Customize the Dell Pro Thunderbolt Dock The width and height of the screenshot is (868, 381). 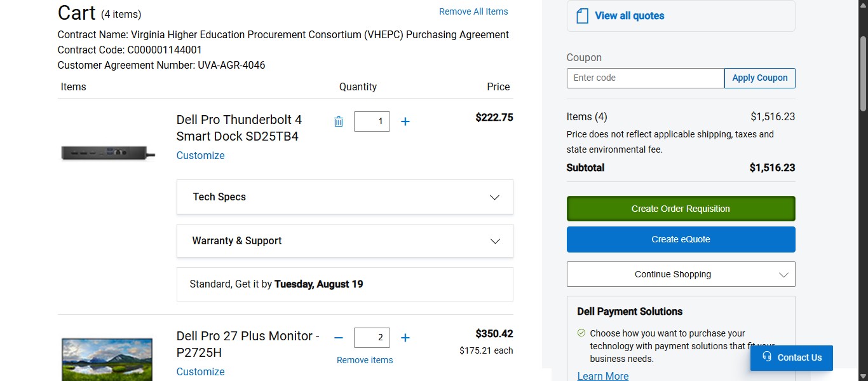tap(200, 155)
